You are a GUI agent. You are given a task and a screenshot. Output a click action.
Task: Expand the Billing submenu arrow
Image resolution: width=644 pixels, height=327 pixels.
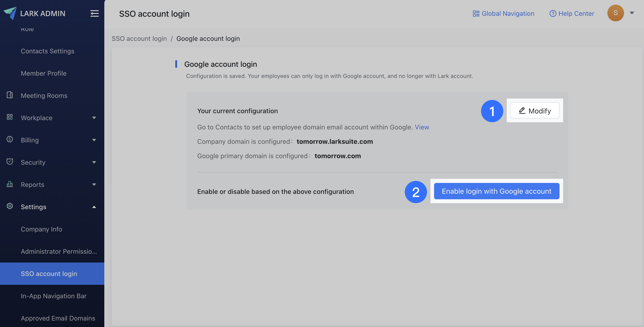94,140
